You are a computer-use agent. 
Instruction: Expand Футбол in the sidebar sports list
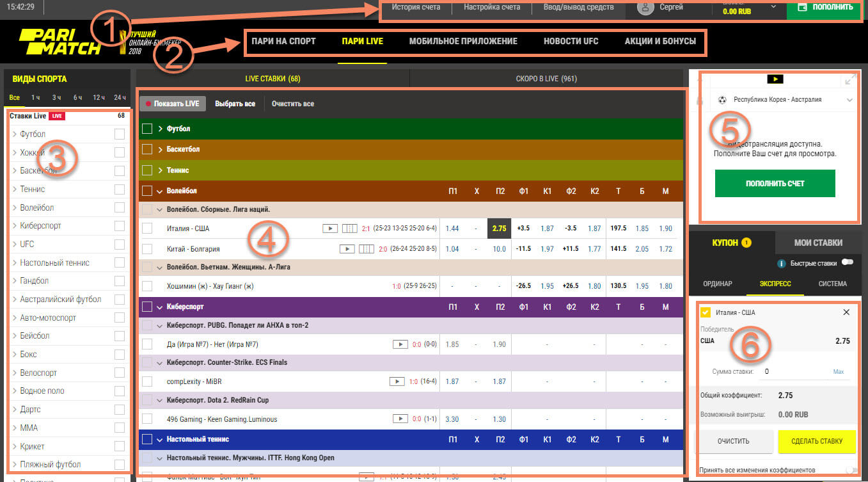point(15,134)
